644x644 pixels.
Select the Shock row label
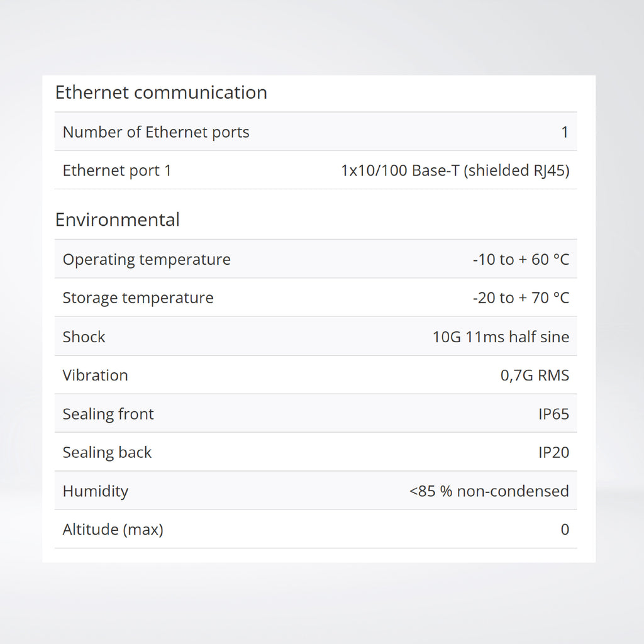[x=84, y=336]
